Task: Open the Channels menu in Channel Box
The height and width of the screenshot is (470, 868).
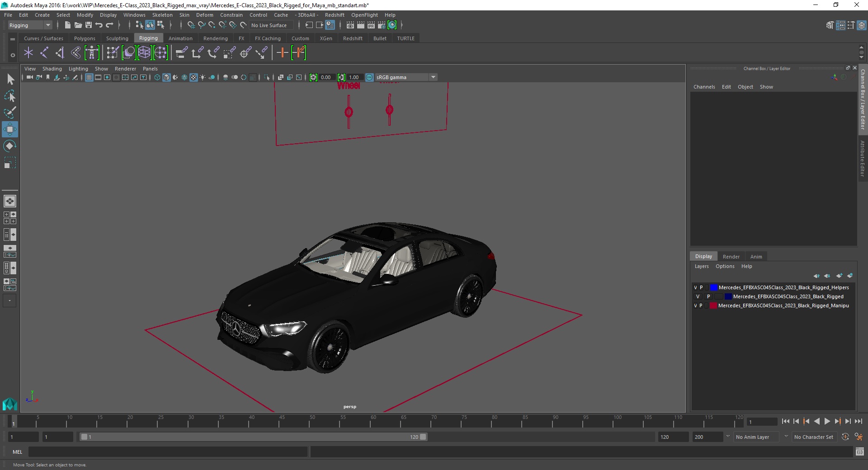Action: tap(704, 87)
